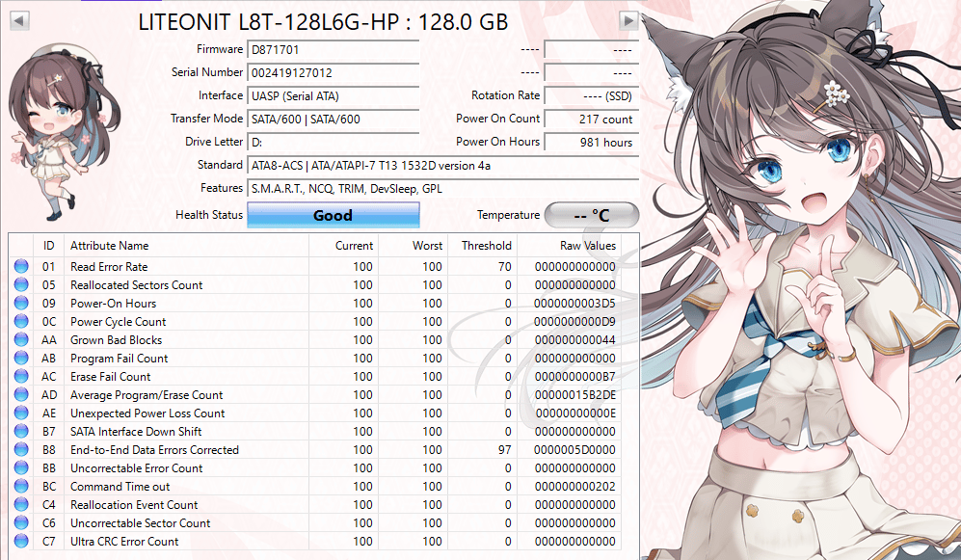Click the disk title LITEONIT L8T-128L6G-HP
Viewport: 961px width, 560px height.
(x=323, y=22)
